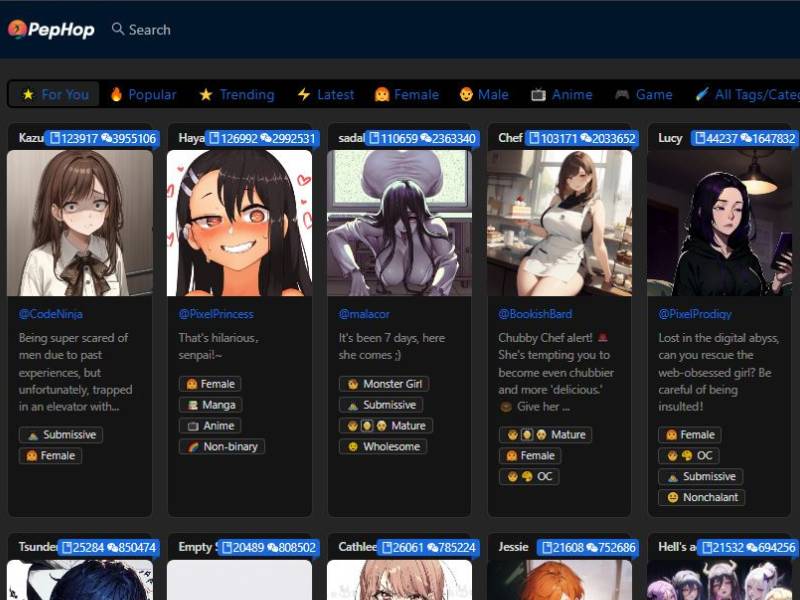
Task: Click the fire icon beside Popular
Action: [x=117, y=95]
